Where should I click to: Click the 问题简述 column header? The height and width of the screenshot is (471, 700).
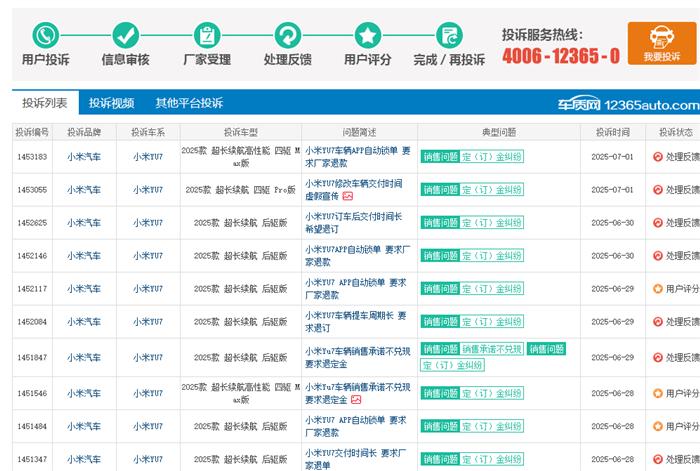pos(359,132)
